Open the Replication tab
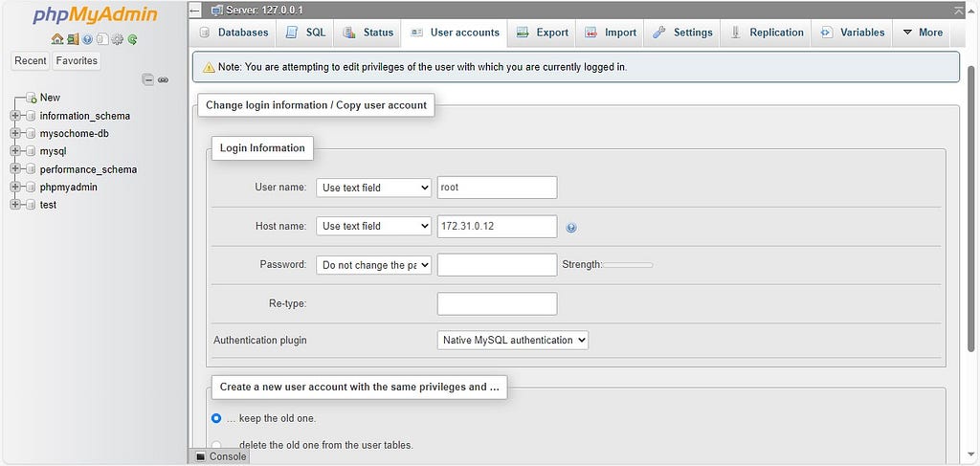Viewport: 980px width, 466px height. tap(767, 33)
